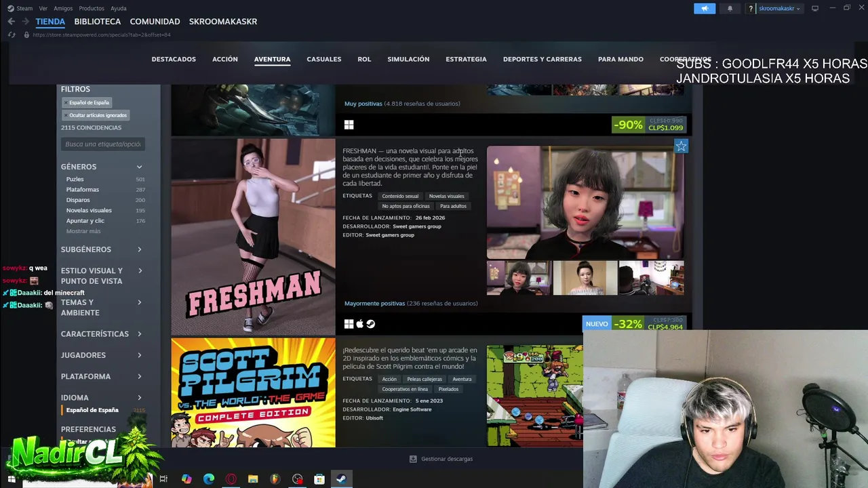
Task: Toggle Español de España under Idioma
Action: pos(92,410)
